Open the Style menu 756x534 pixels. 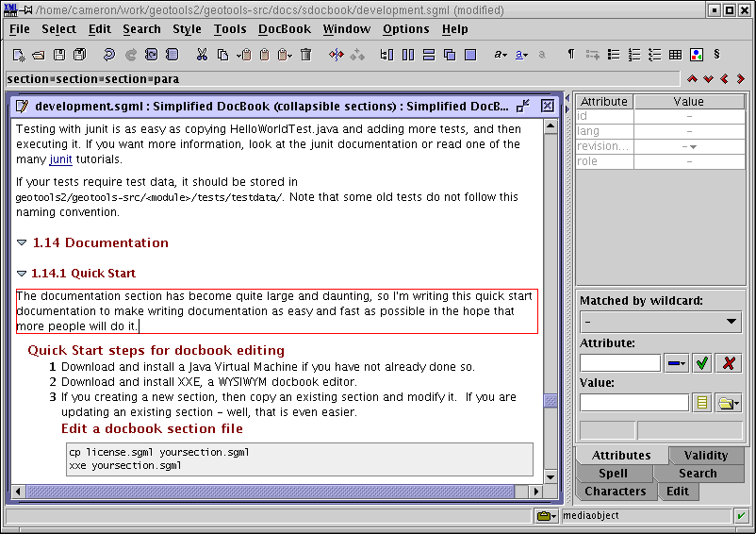[187, 29]
